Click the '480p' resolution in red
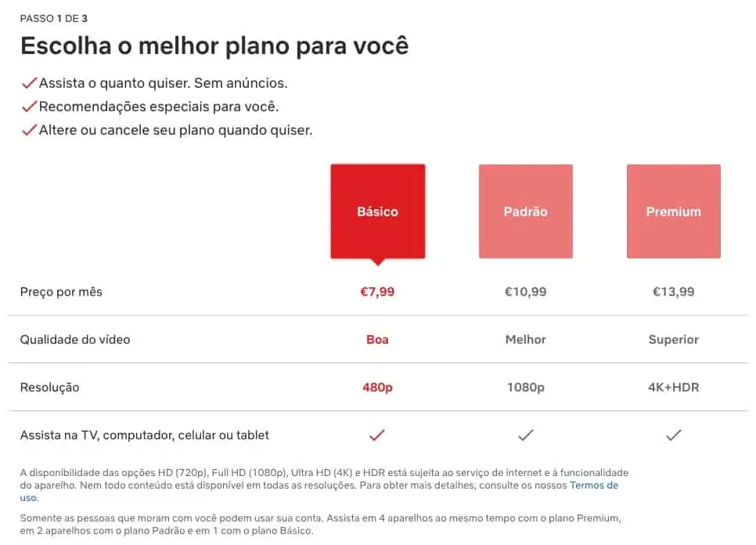756x545 pixels. [378, 387]
